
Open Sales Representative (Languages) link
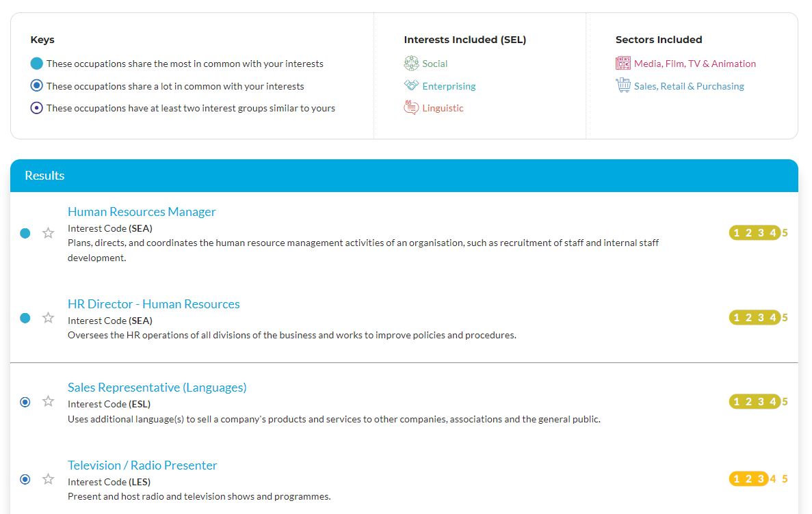pos(157,388)
